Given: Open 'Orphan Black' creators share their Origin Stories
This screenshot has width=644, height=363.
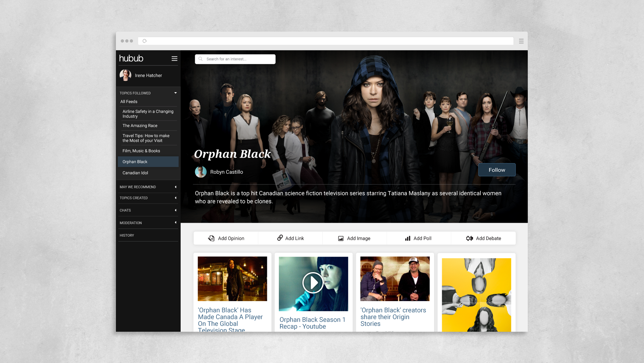Looking at the screenshot, I should (x=393, y=317).
